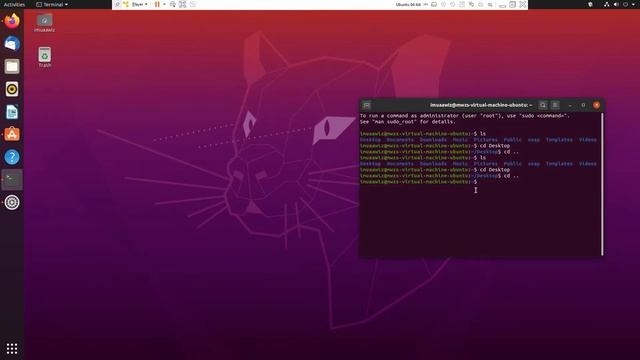
Task: Click the Ubuntu 64-bit VM label
Action: pyautogui.click(x=408, y=4)
